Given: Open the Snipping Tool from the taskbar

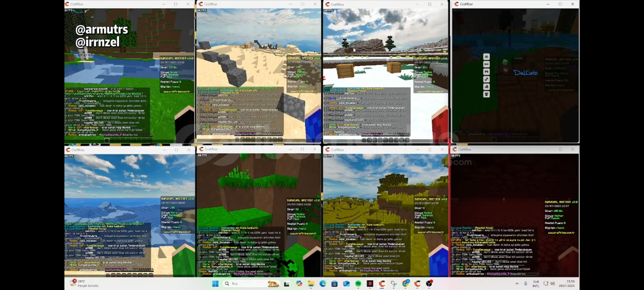Looking at the screenshot, I should tap(394, 284).
